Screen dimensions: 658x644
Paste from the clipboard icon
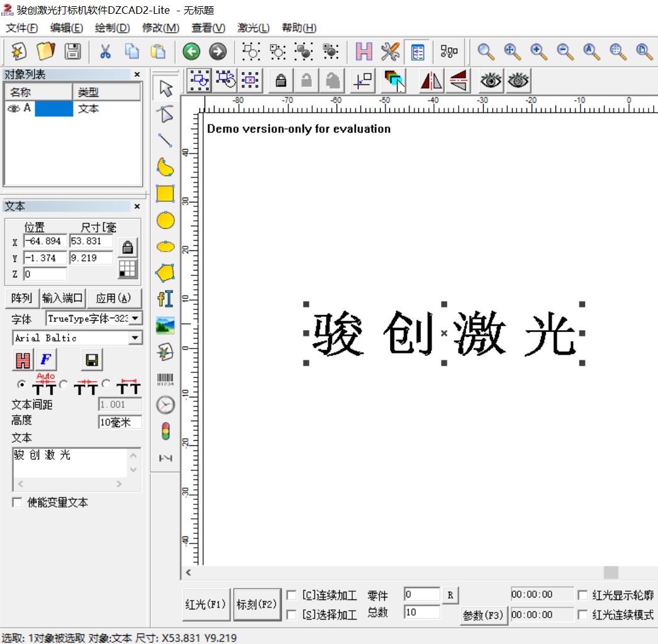coord(158,52)
